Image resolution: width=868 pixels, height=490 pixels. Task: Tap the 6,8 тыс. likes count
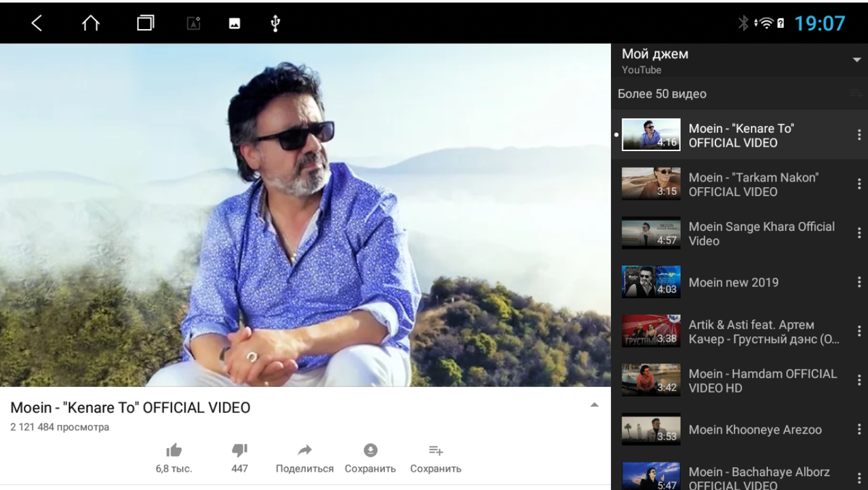coord(174,468)
